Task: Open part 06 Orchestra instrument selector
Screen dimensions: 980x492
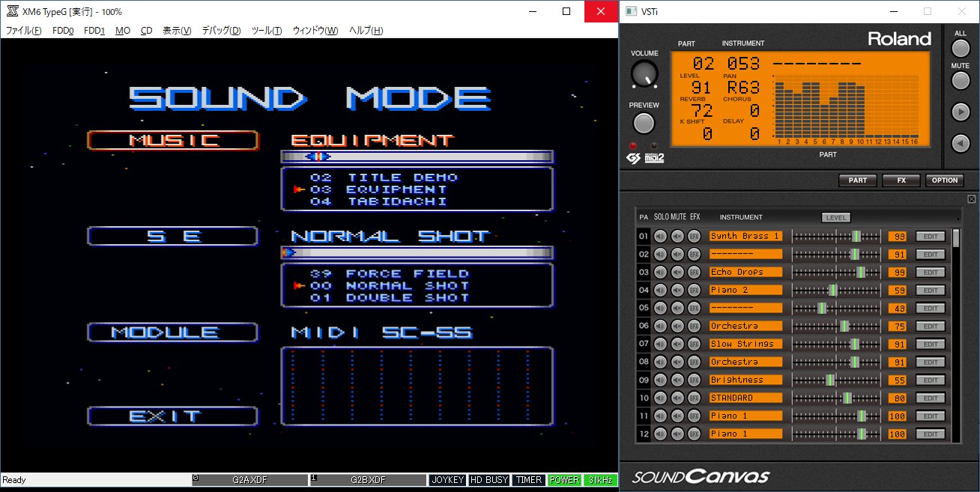Action: (x=745, y=326)
